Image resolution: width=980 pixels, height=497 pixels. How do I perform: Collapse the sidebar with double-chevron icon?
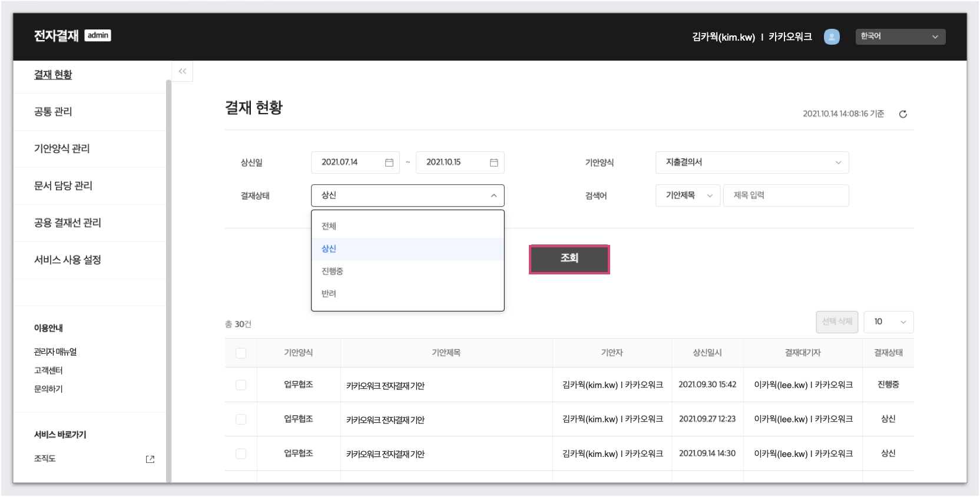[183, 71]
